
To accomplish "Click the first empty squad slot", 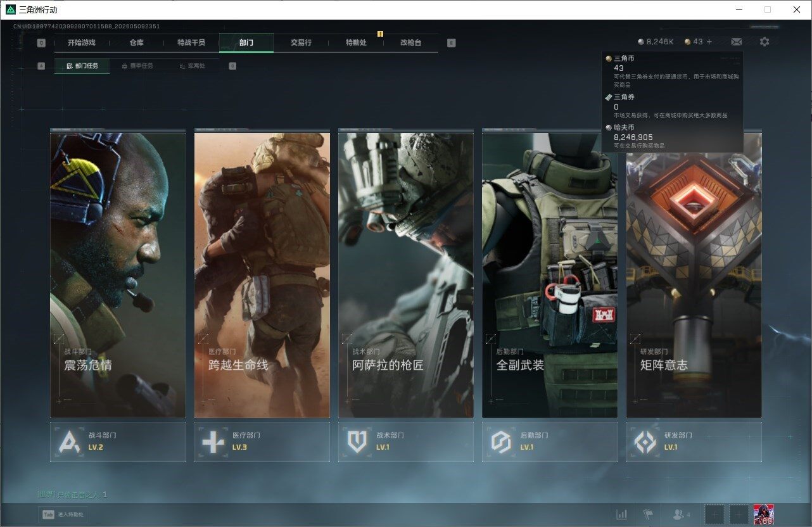I will click(714, 514).
